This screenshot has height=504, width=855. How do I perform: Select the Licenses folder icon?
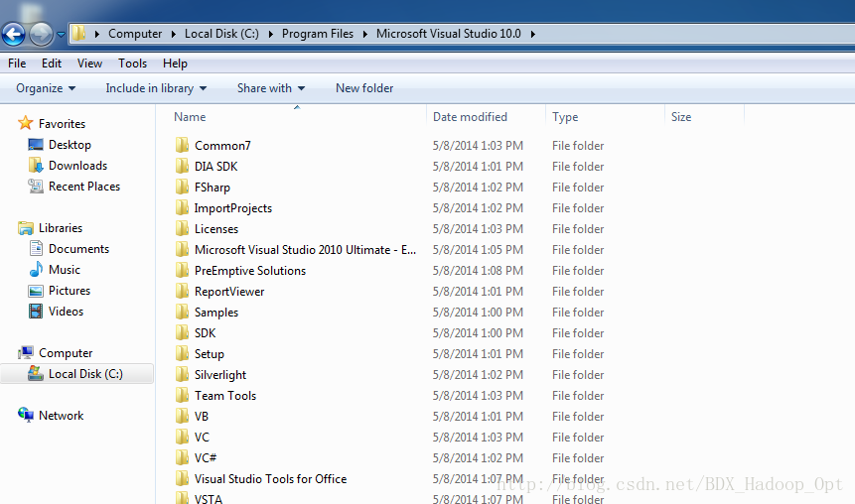[x=182, y=228]
